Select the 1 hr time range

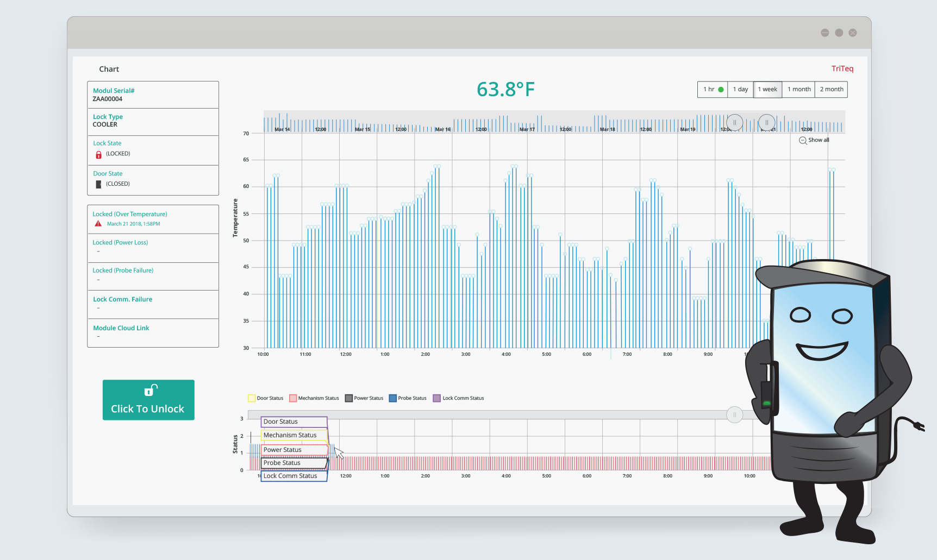tap(713, 90)
